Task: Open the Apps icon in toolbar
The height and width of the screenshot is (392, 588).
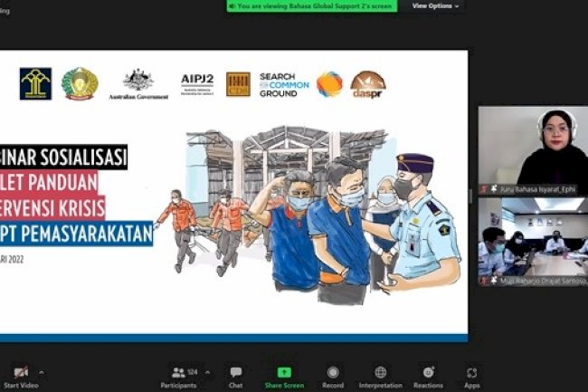Action: [471, 376]
